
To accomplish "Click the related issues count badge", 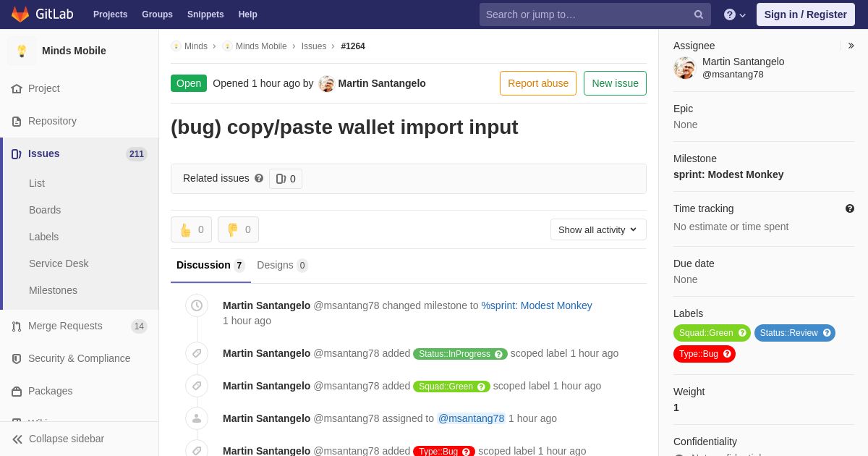I will click(286, 179).
